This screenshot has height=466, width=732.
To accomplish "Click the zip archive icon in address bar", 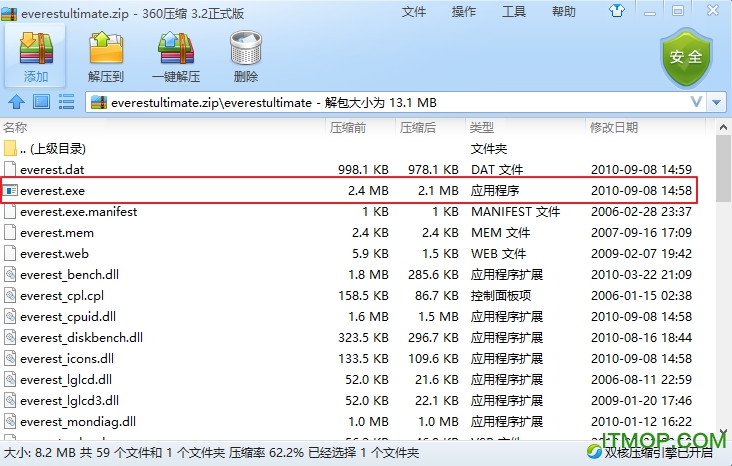I will pyautogui.click(x=99, y=102).
